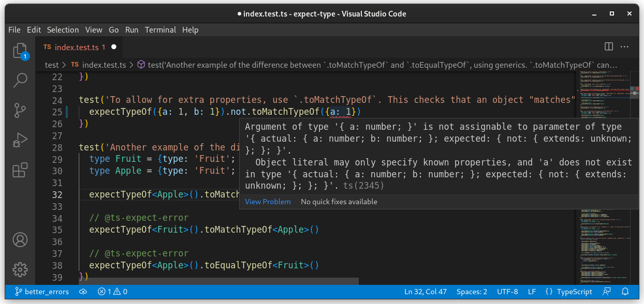Open notifications bell in status bar
This screenshot has width=644, height=304.
pyautogui.click(x=625, y=292)
